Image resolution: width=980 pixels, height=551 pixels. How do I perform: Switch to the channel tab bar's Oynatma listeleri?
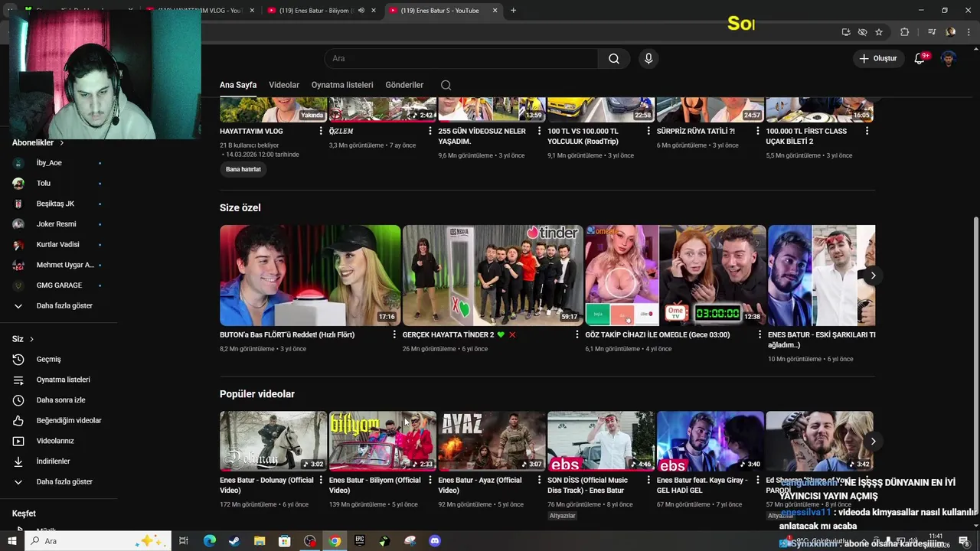click(342, 85)
